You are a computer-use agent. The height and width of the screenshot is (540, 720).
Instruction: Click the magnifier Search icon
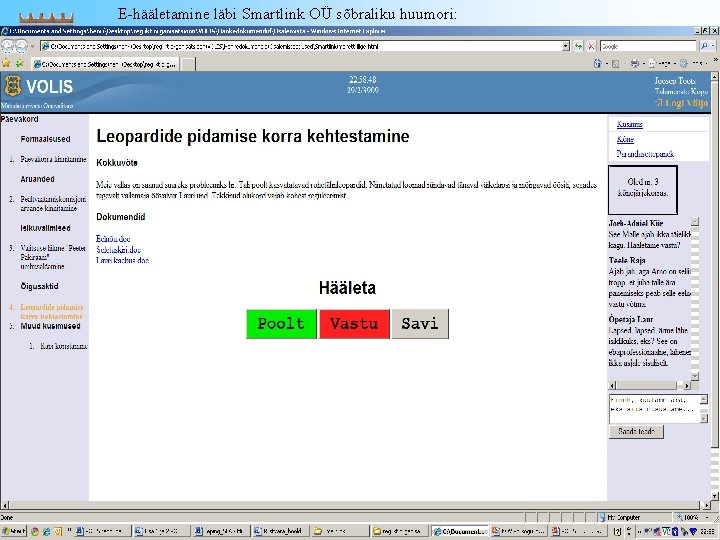coord(704,46)
